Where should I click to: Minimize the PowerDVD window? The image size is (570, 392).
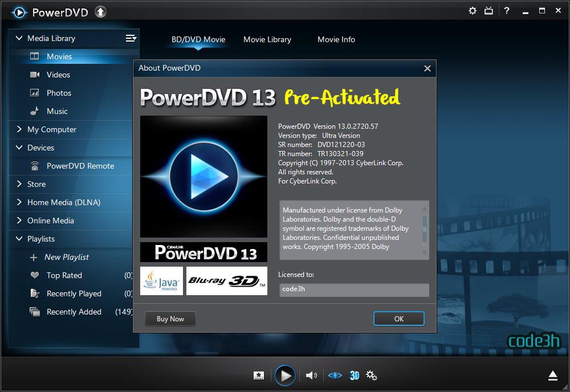(526, 12)
